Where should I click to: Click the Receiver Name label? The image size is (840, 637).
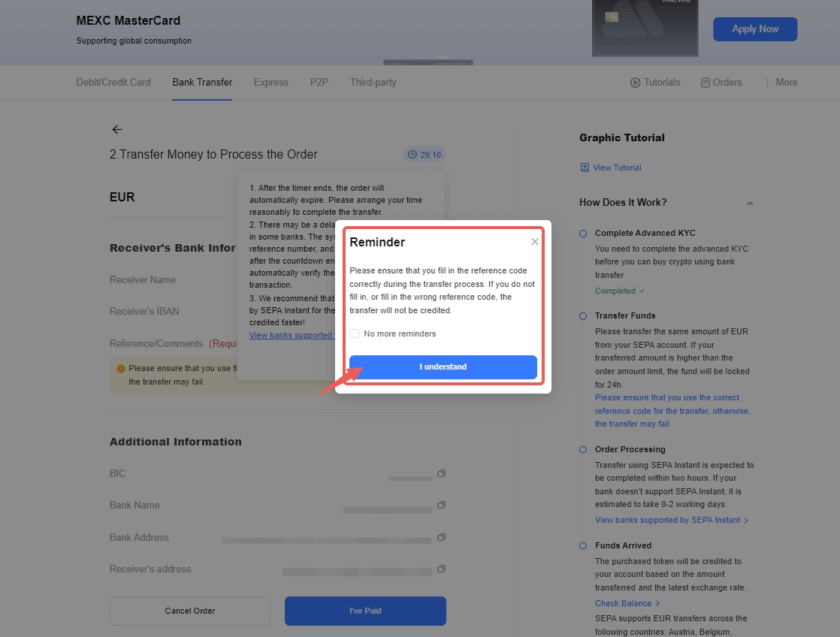[143, 279]
